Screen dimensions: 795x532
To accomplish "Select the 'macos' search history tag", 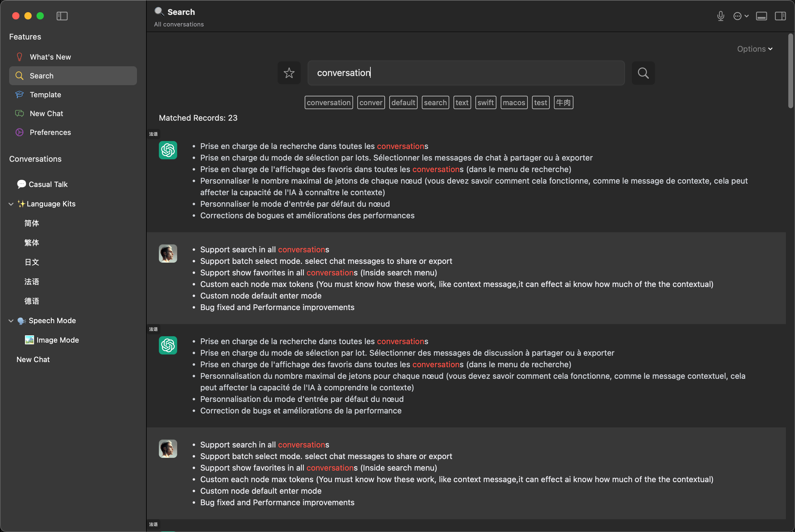I will (513, 102).
